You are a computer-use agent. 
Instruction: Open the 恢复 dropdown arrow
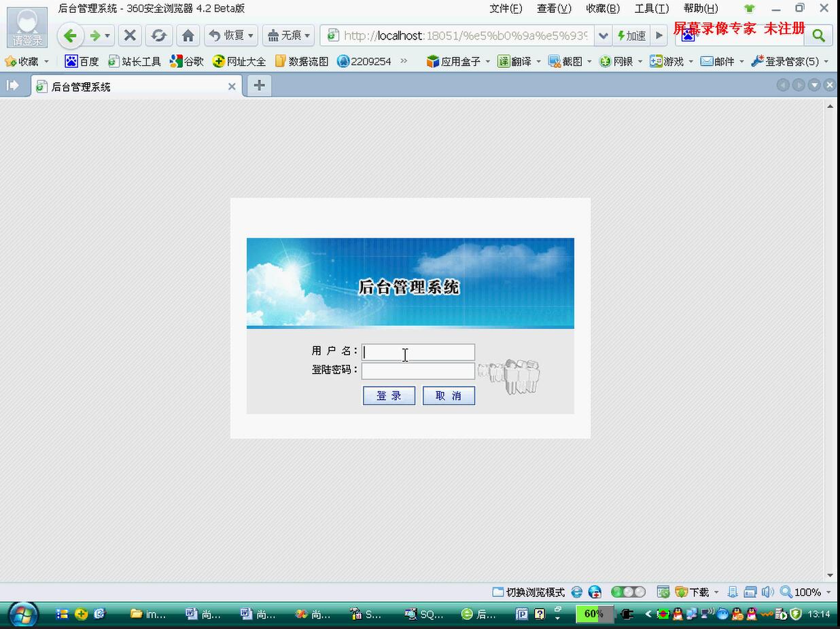coord(251,35)
